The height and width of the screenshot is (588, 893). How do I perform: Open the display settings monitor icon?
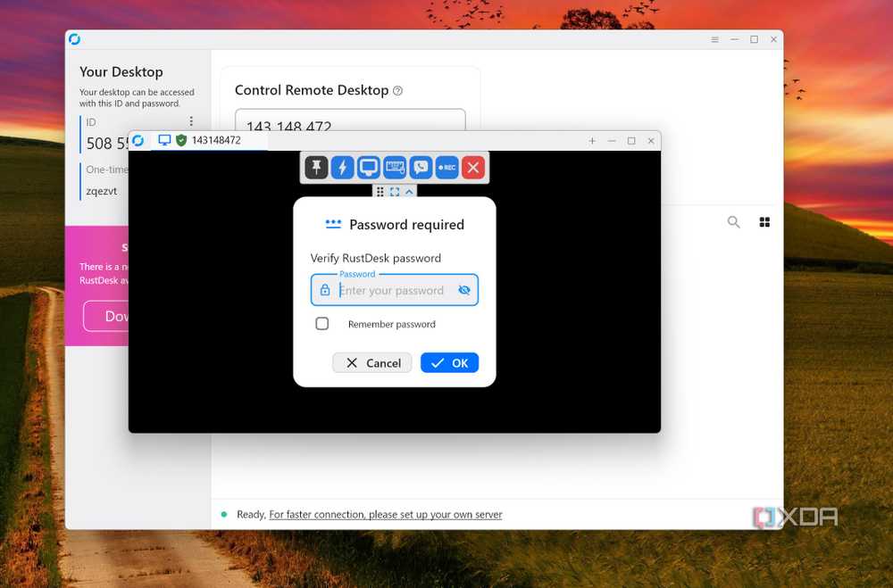point(369,168)
